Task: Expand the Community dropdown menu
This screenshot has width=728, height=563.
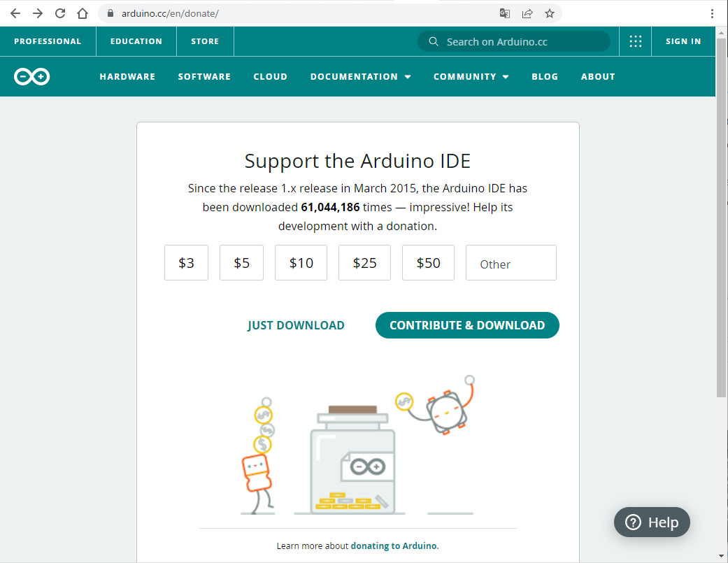Action: point(471,77)
